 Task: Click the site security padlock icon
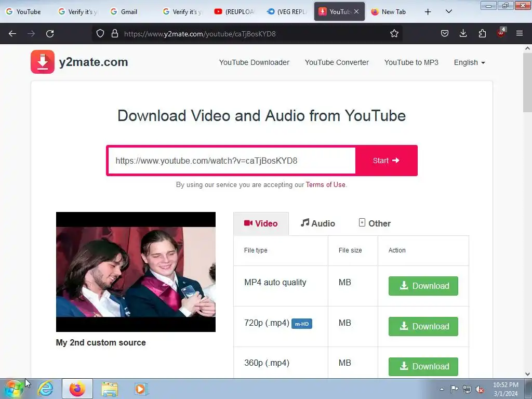(x=115, y=33)
